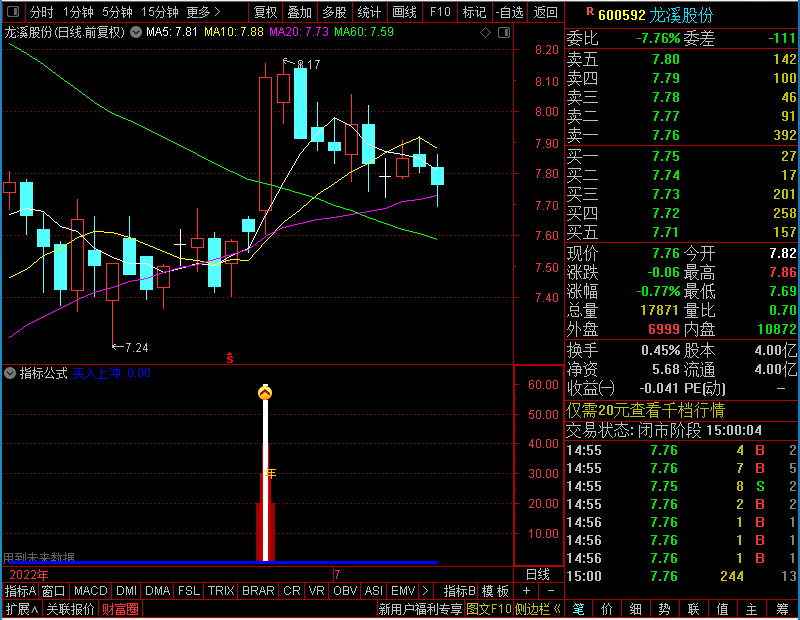Open the 图文F10 page

(489, 609)
